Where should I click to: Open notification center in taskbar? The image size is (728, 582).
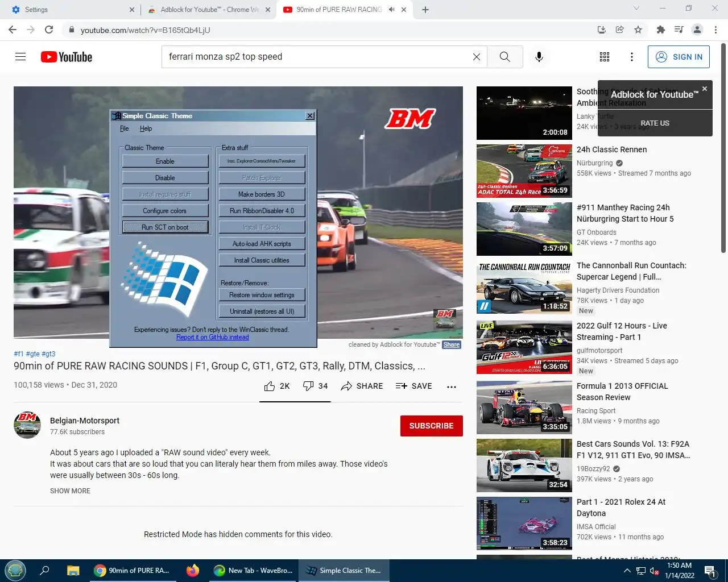click(710, 571)
